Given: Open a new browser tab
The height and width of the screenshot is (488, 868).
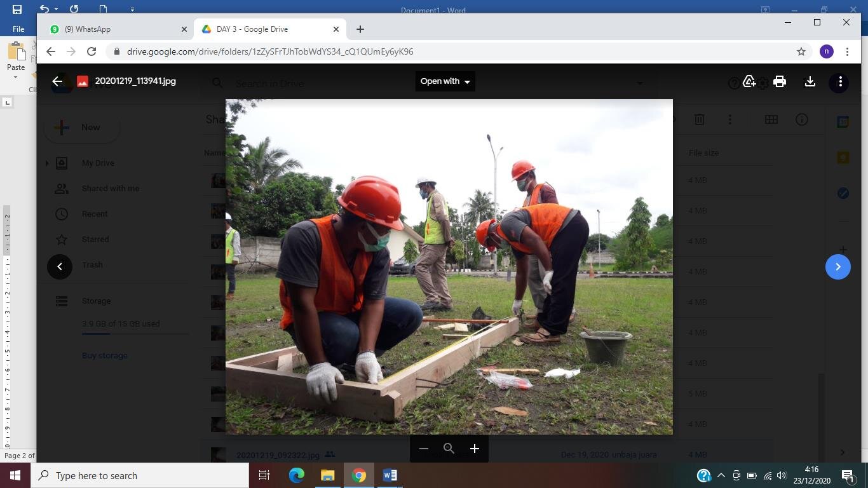Looking at the screenshot, I should (360, 29).
